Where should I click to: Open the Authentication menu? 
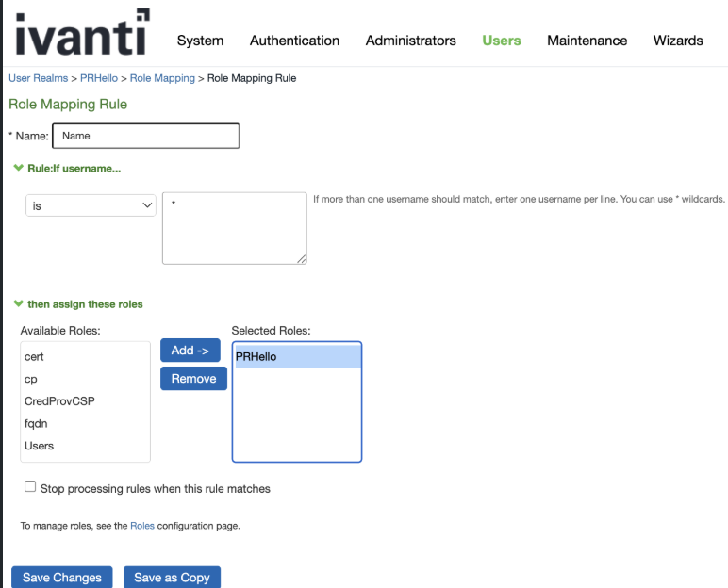click(x=294, y=41)
